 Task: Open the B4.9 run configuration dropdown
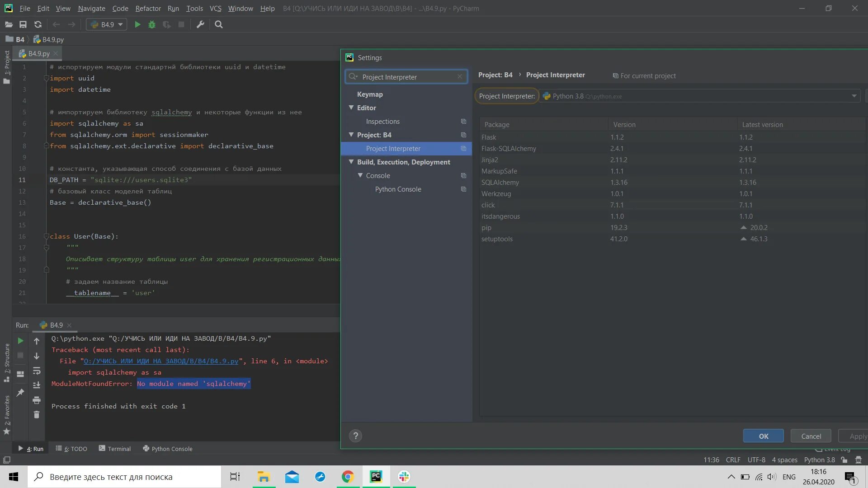click(x=107, y=24)
